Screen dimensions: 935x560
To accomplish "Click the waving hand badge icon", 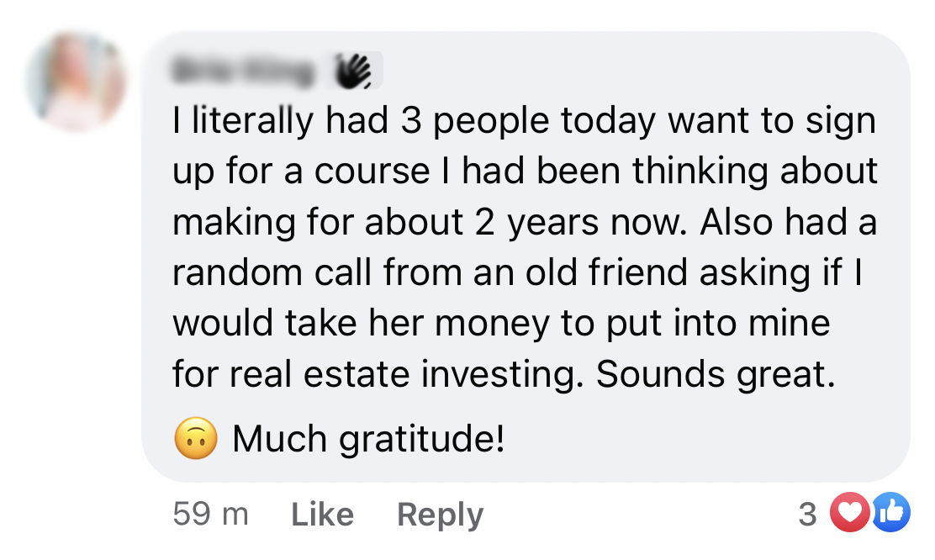I will click(353, 71).
